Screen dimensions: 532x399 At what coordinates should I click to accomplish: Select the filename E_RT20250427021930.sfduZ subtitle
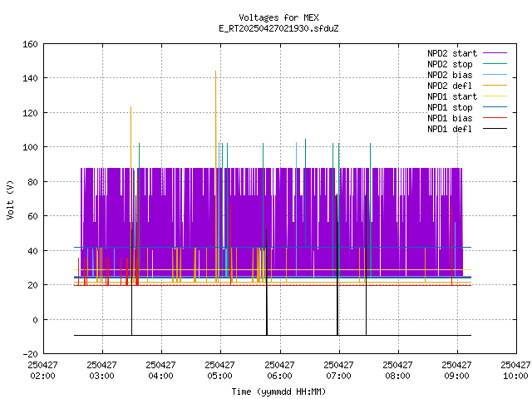(278, 28)
